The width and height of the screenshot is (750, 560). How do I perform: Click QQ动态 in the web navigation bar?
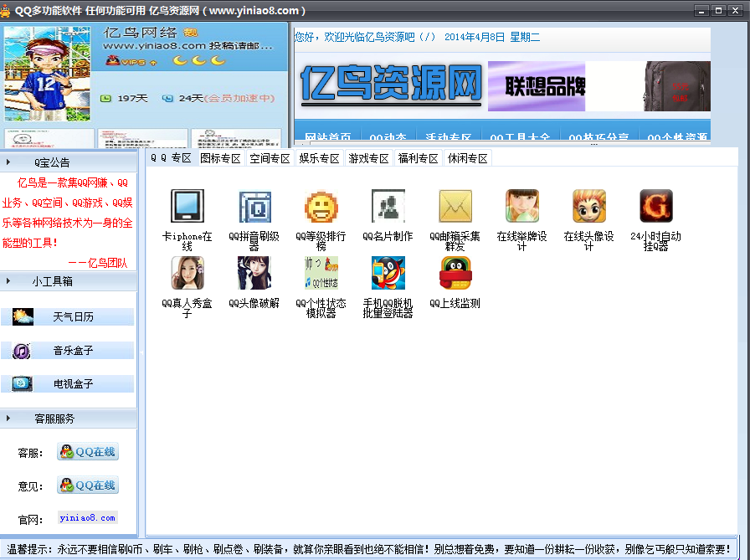388,136
